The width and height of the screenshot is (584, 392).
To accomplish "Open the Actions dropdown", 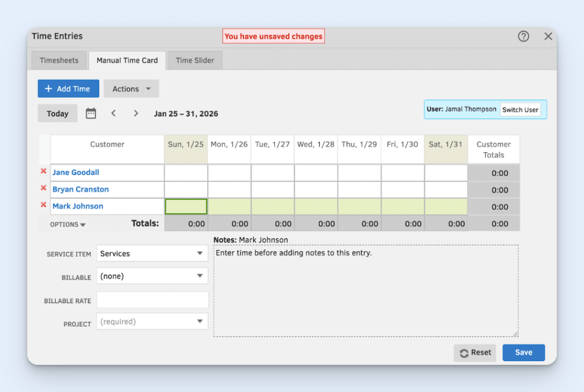I will coord(131,88).
